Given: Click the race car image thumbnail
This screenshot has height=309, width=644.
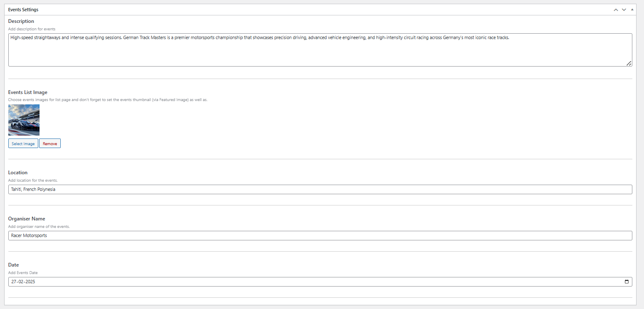Looking at the screenshot, I should (24, 120).
